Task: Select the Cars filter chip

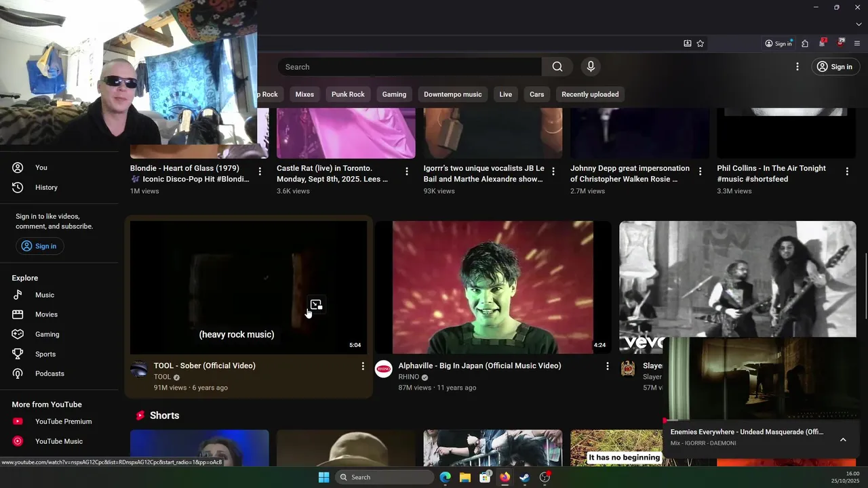Action: coord(537,94)
